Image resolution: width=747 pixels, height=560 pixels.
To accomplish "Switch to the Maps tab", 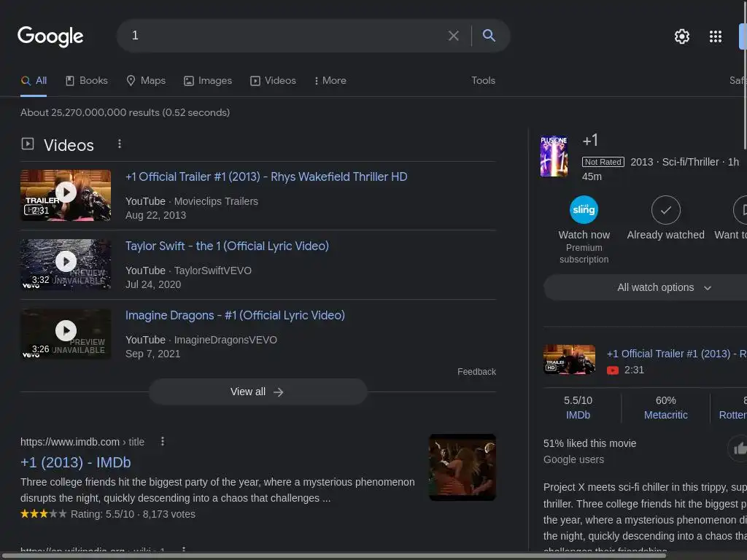I will [146, 80].
